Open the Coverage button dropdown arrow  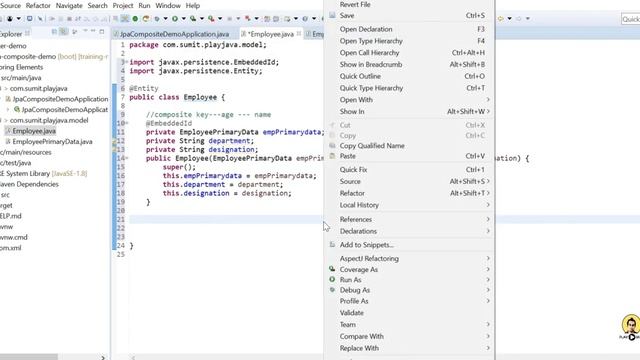202,19
